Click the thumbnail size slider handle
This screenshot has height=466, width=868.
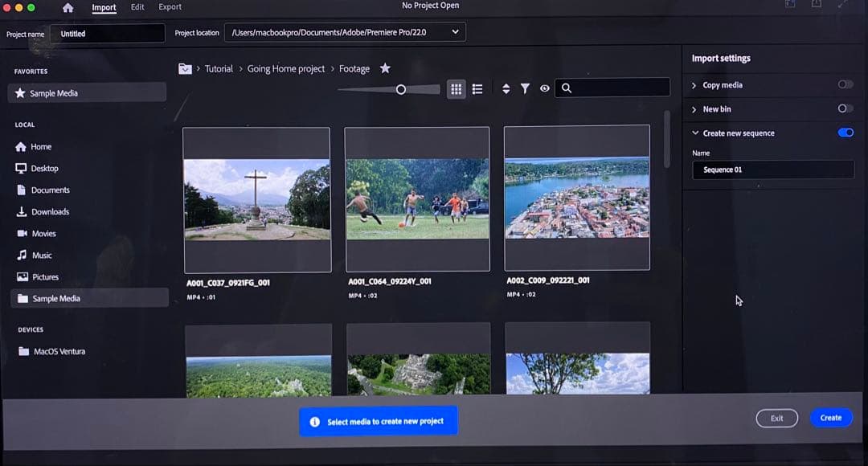tap(401, 89)
